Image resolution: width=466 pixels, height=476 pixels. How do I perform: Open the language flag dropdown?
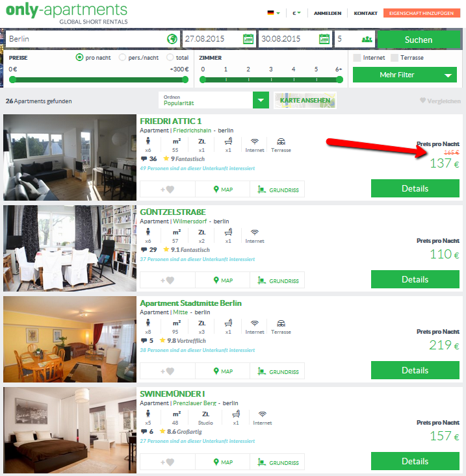274,13
